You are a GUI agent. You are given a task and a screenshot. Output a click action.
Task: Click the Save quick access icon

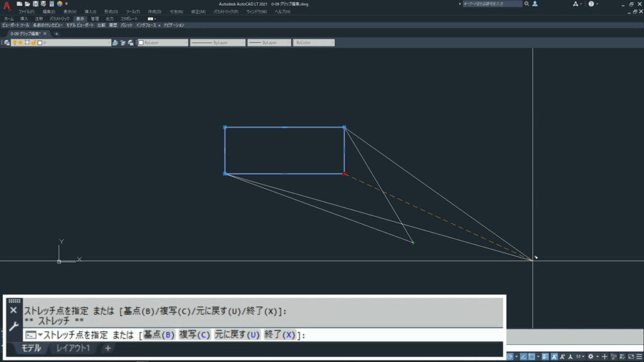pos(35,4)
